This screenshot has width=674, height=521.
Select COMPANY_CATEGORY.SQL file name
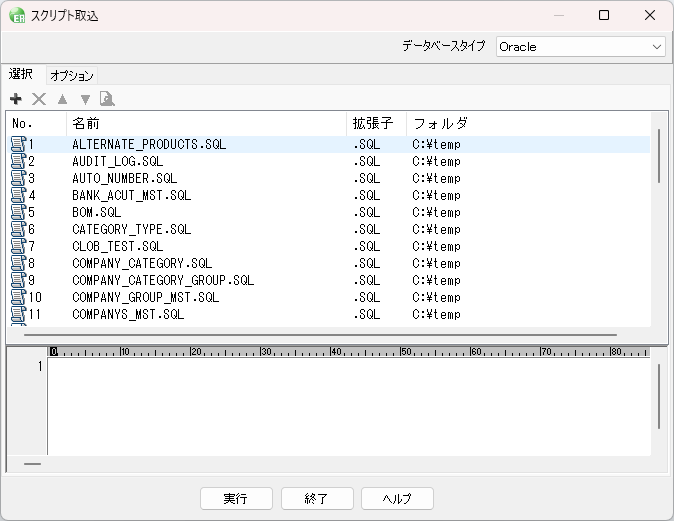click(x=142, y=263)
